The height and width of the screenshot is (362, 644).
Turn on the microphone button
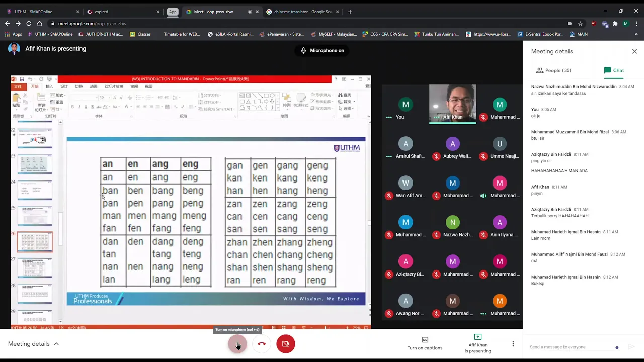click(237, 344)
